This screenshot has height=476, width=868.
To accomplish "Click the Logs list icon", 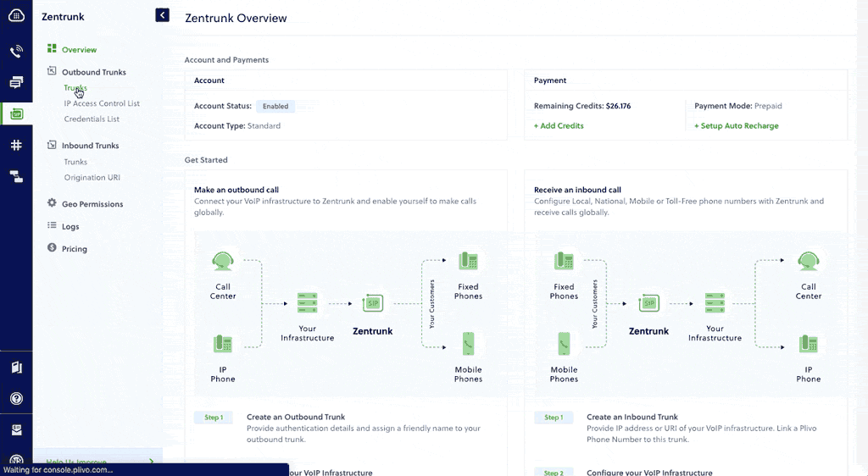I will (x=52, y=225).
